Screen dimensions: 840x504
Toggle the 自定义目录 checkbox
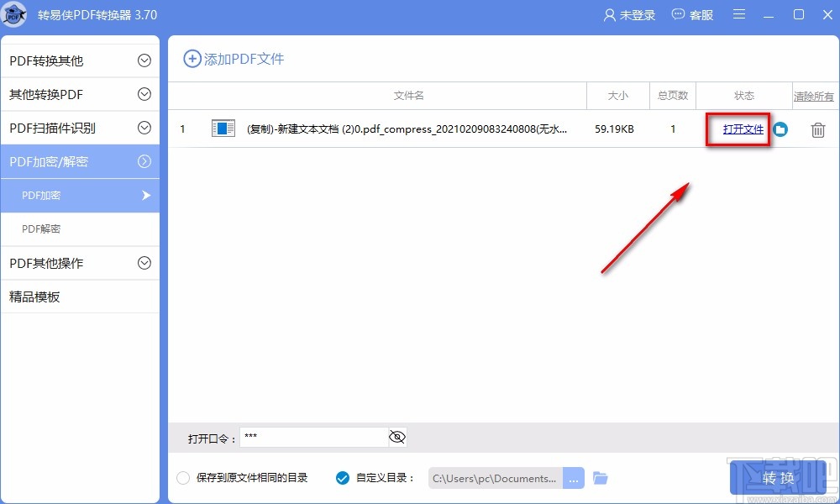342,477
